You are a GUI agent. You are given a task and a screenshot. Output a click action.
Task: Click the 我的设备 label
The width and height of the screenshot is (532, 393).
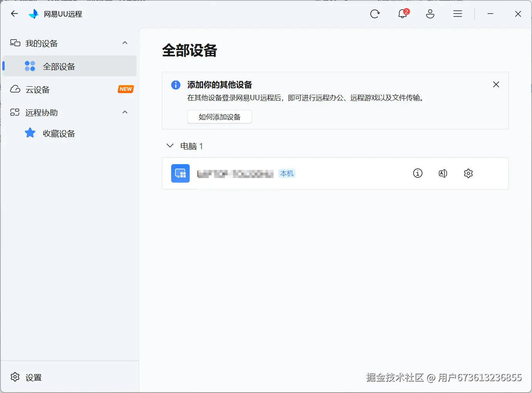coord(42,43)
